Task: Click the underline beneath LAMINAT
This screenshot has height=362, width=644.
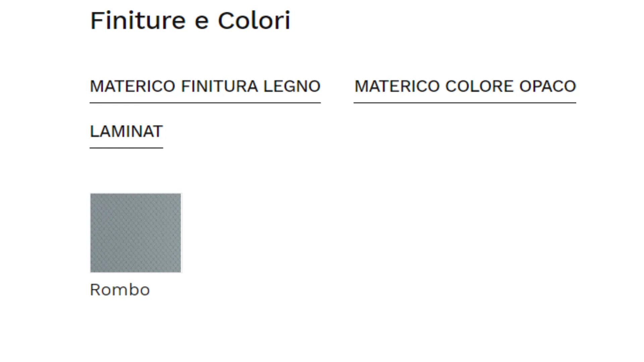Action: pyautogui.click(x=126, y=148)
